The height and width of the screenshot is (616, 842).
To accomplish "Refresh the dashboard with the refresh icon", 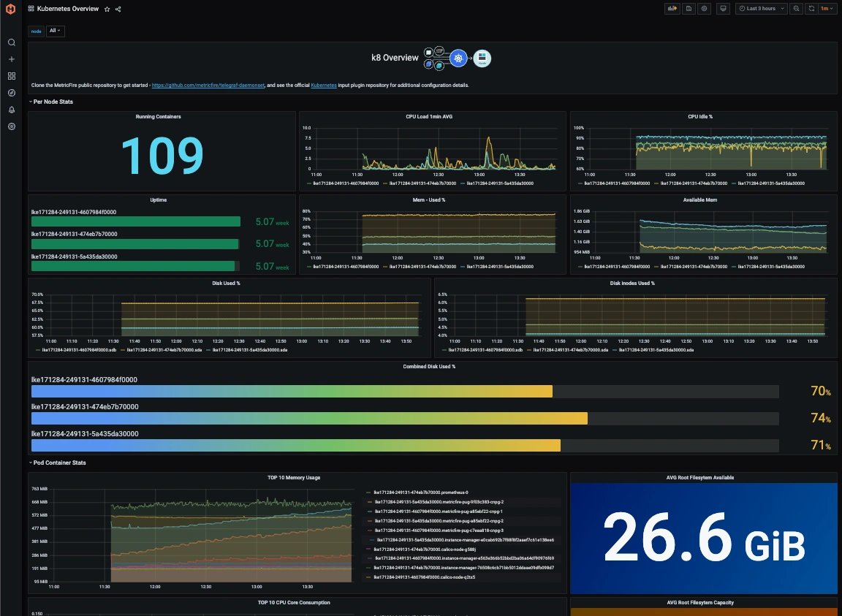I will pyautogui.click(x=811, y=9).
